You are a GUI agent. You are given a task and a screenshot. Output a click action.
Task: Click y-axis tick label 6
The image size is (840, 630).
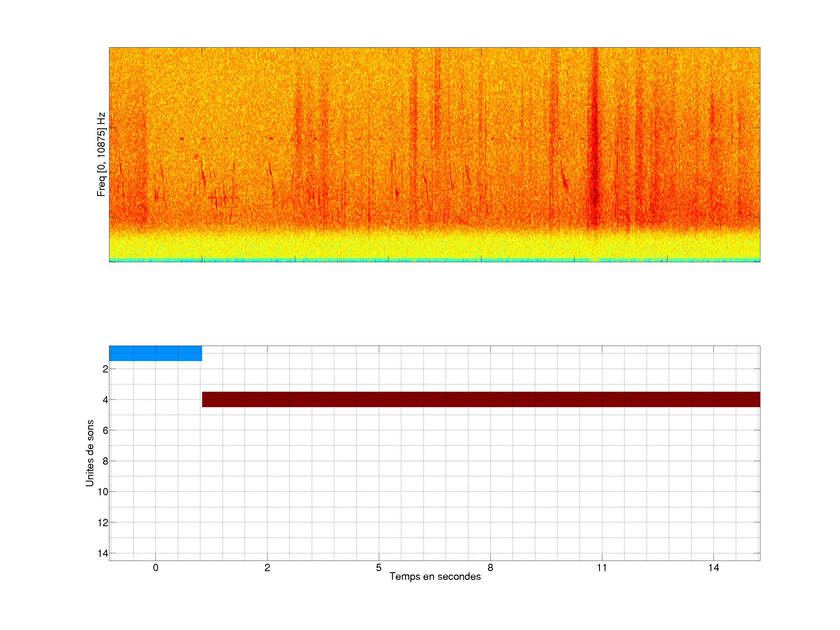105,430
